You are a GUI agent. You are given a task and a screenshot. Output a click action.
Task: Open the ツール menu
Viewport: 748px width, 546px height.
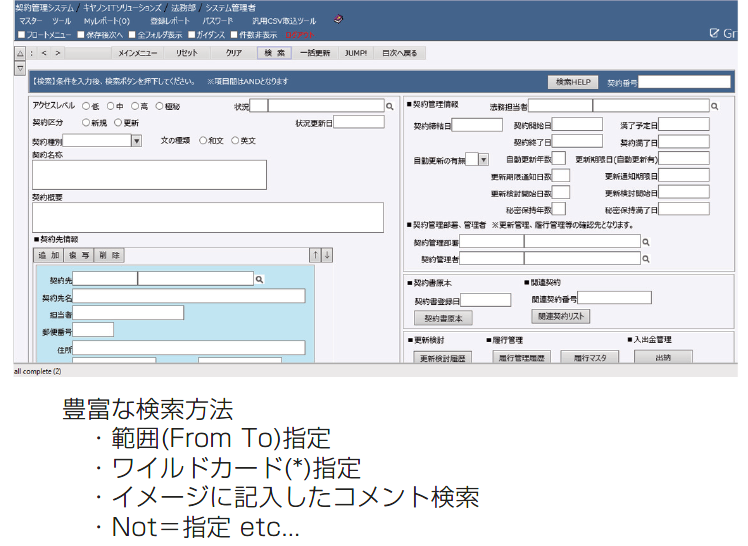click(x=62, y=21)
